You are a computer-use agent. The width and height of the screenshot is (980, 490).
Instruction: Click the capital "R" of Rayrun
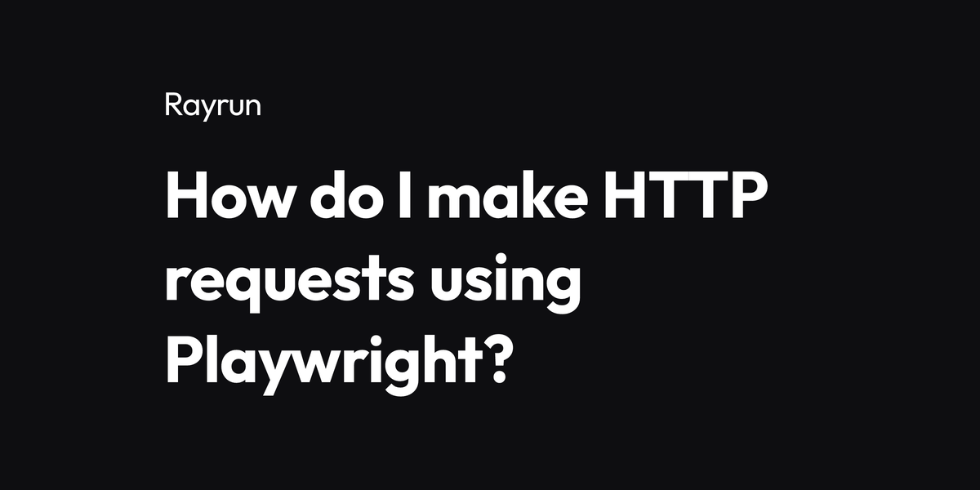(x=173, y=105)
